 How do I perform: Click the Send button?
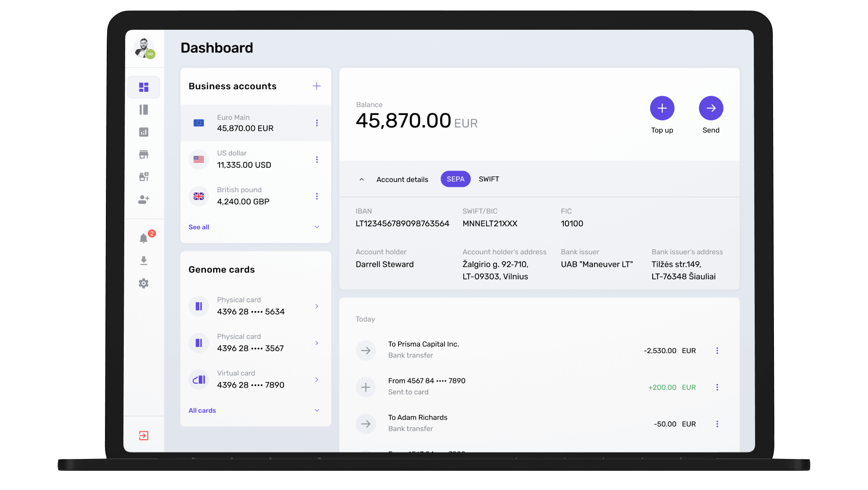click(711, 108)
